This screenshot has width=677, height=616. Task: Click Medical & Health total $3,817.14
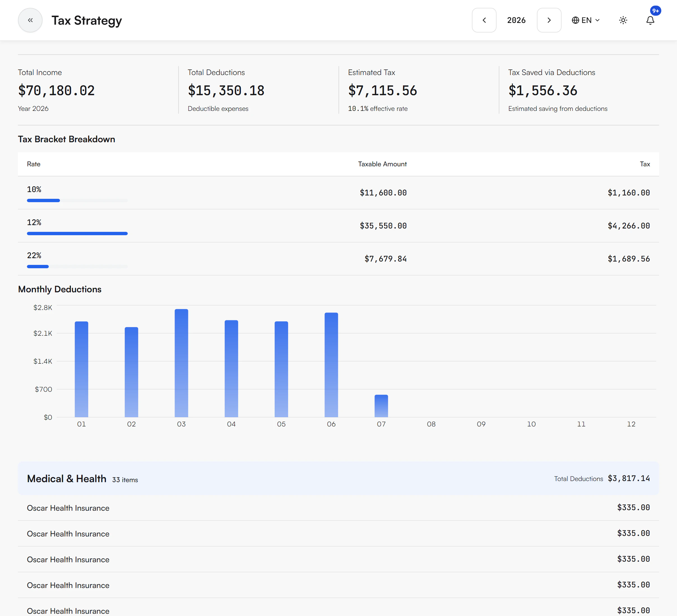pos(629,479)
